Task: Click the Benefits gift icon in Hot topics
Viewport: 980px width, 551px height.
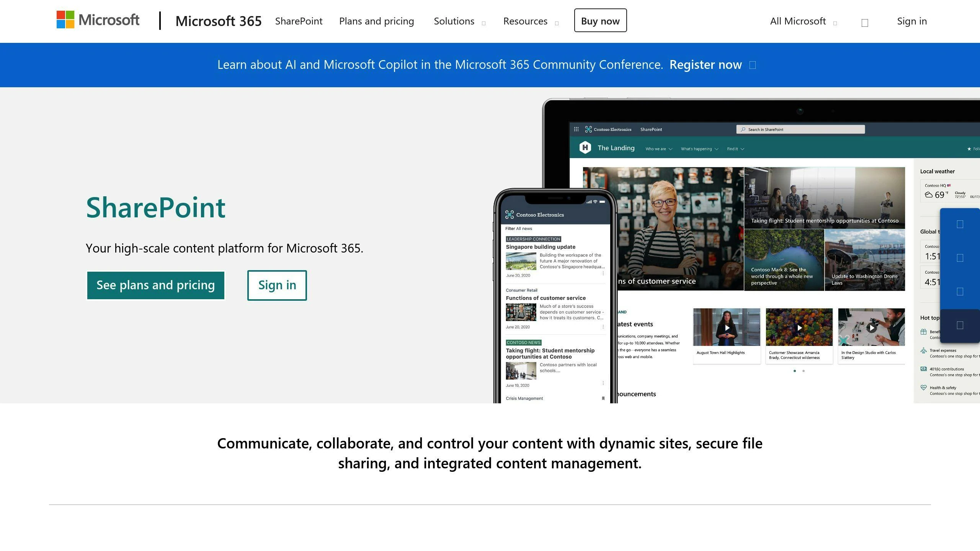Action: pos(923,332)
